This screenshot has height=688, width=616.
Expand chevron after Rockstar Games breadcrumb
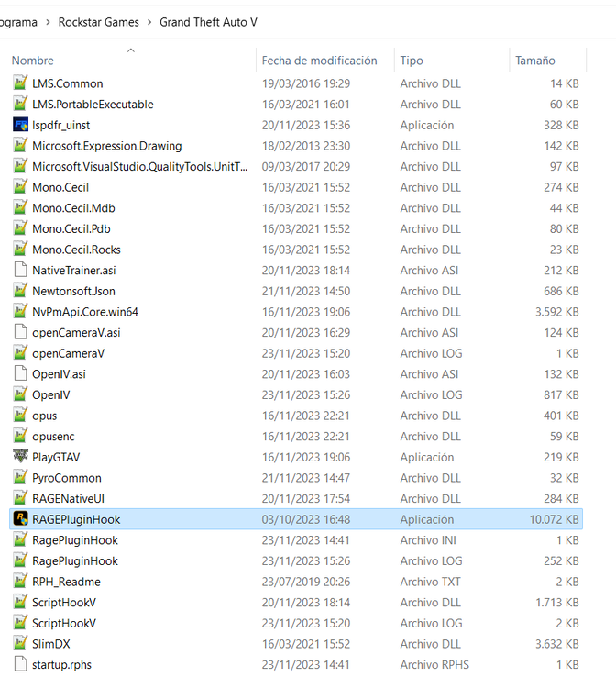pyautogui.click(x=149, y=22)
